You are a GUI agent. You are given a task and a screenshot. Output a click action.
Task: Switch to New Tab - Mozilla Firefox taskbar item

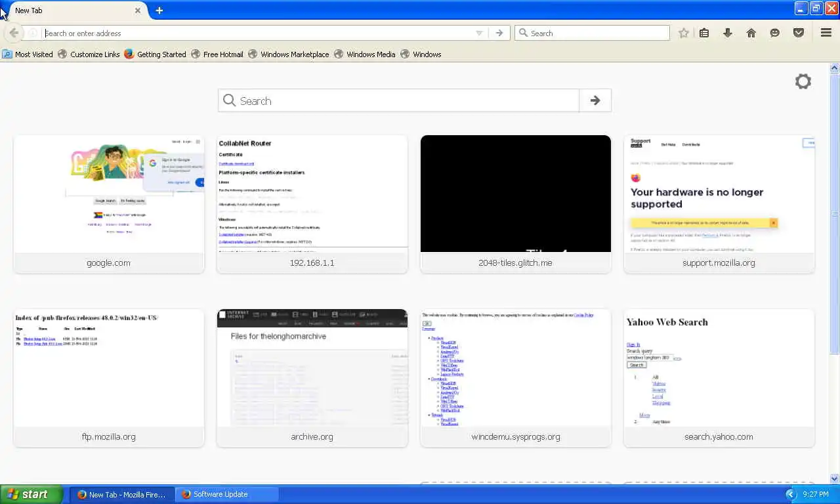122,494
